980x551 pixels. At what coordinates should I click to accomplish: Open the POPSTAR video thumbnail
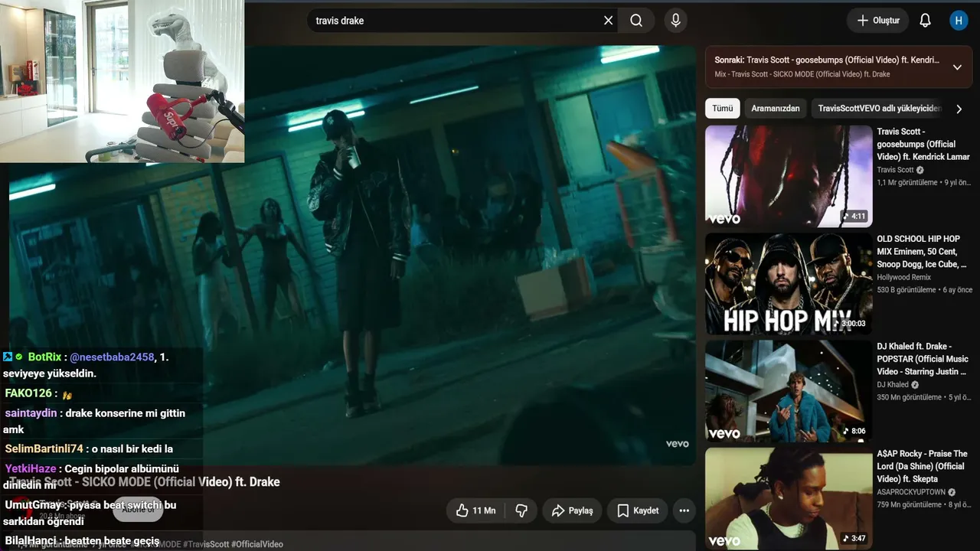point(789,391)
